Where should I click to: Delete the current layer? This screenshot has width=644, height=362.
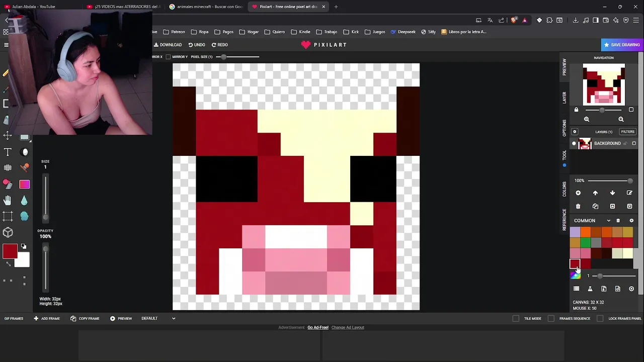pos(578,206)
